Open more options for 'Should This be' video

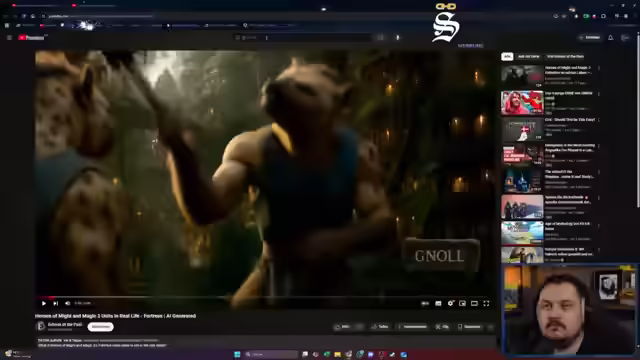click(x=599, y=120)
